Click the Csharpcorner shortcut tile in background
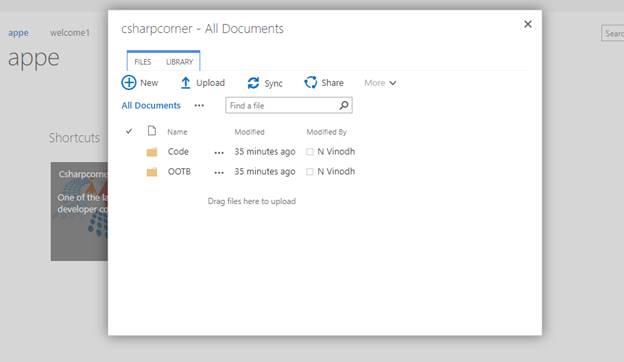624x362 pixels. (79, 211)
